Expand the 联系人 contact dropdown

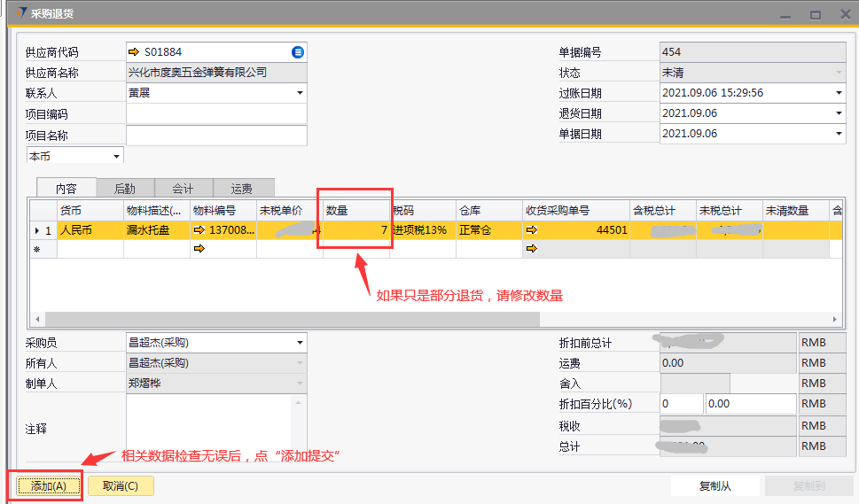(x=299, y=93)
